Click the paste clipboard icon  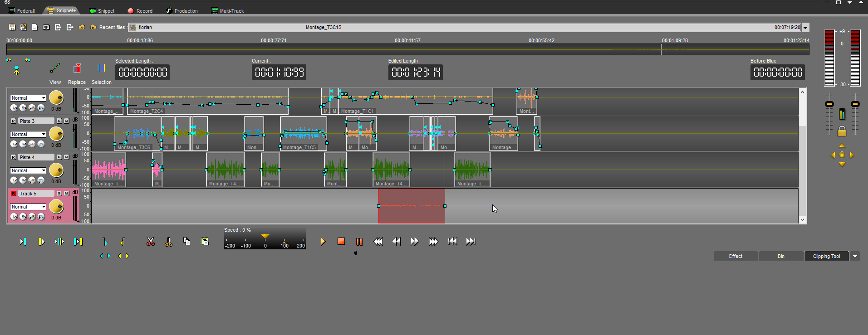[205, 241]
